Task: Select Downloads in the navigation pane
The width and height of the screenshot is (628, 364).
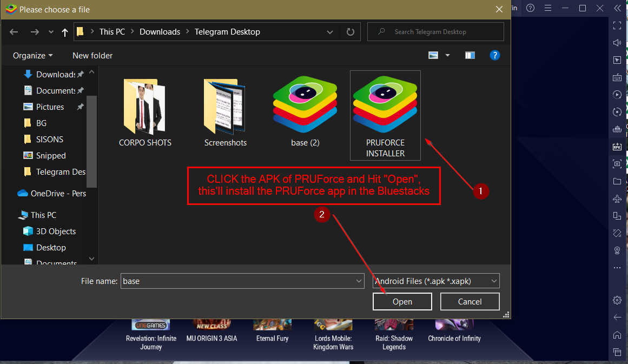Action: [x=54, y=75]
